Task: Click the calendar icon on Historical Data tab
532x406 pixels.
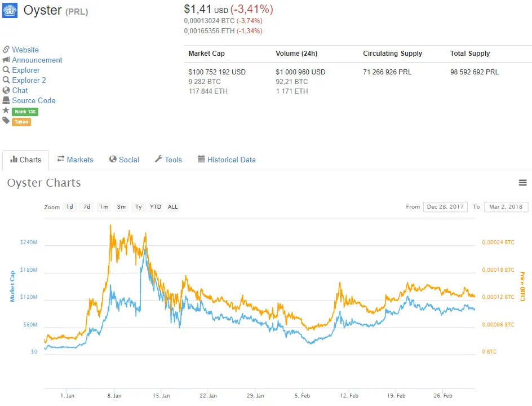Action: click(201, 159)
